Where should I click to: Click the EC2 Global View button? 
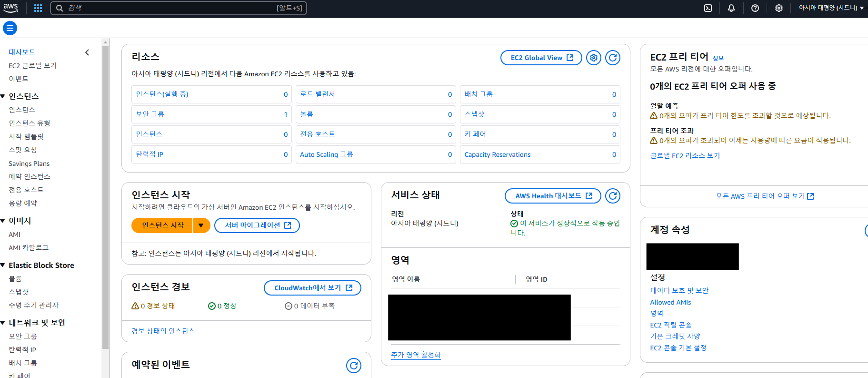(x=541, y=58)
